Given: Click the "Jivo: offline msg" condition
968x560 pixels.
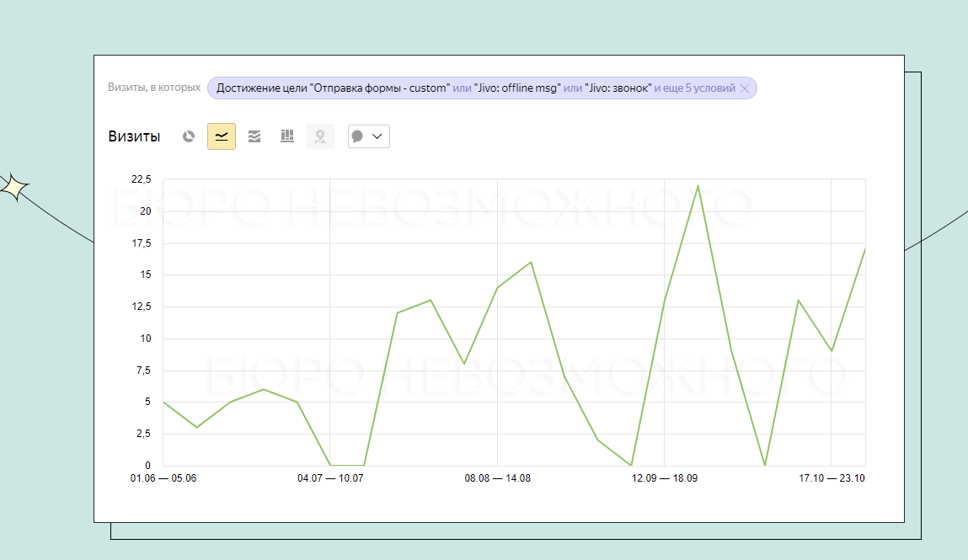Looking at the screenshot, I should click(x=517, y=88).
